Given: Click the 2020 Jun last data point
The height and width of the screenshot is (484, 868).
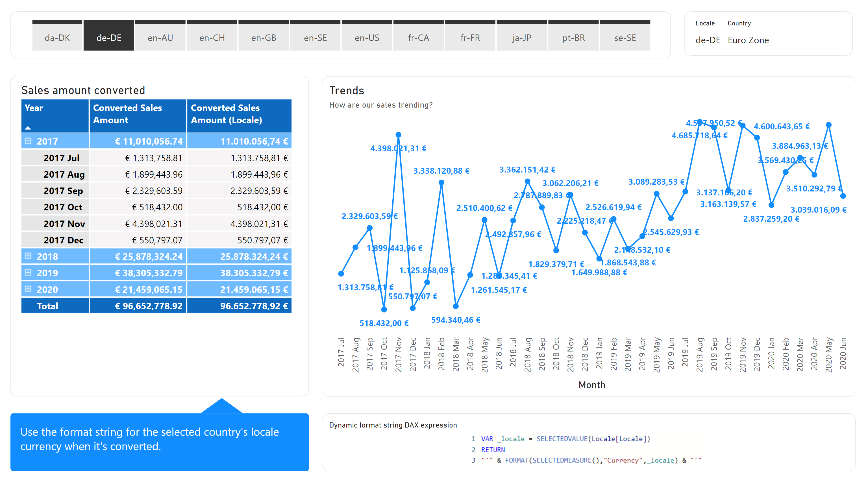Looking at the screenshot, I should click(843, 196).
